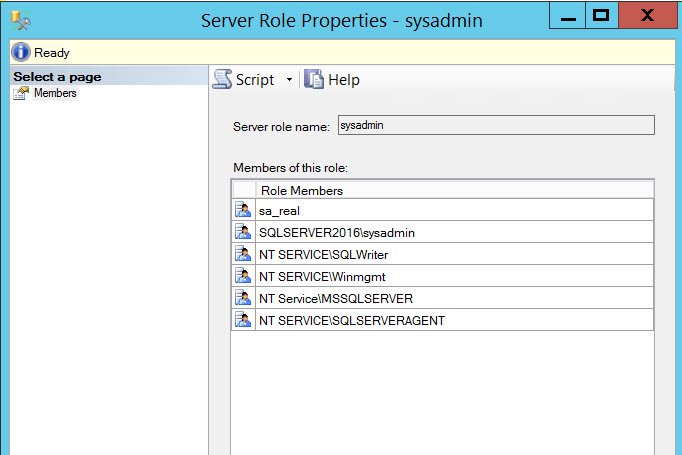Click the Script text button
This screenshot has height=455, width=682.
click(x=255, y=80)
